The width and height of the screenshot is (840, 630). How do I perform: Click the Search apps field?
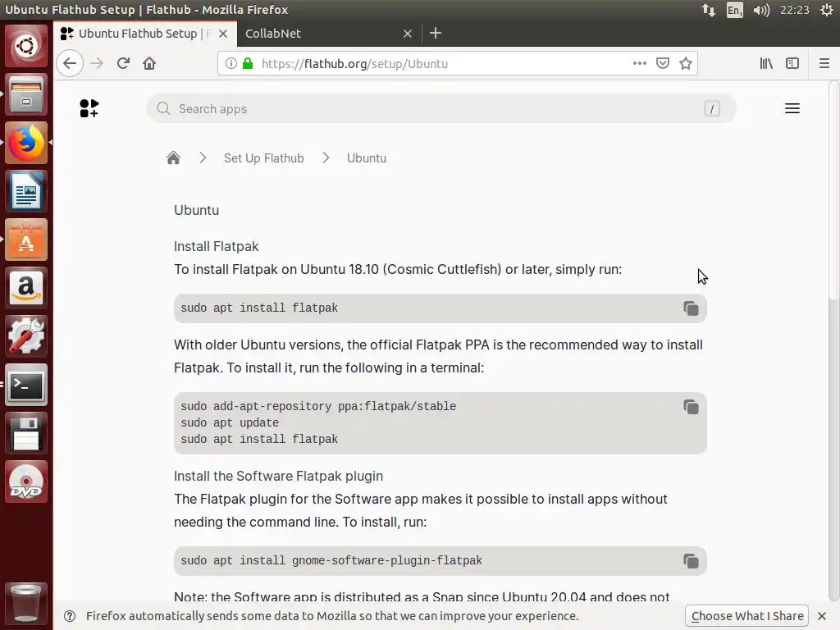tap(441, 109)
